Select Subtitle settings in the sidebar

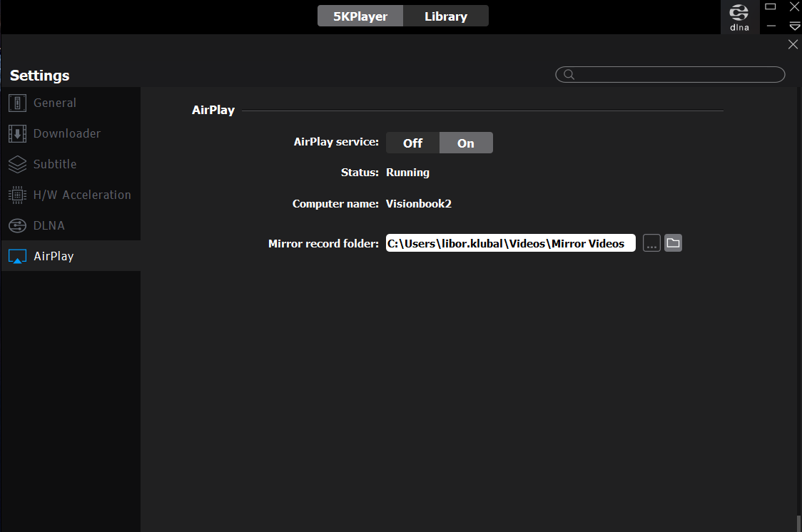[54, 164]
